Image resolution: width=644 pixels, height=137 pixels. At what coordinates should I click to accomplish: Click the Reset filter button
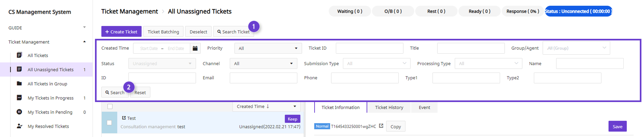(140, 92)
